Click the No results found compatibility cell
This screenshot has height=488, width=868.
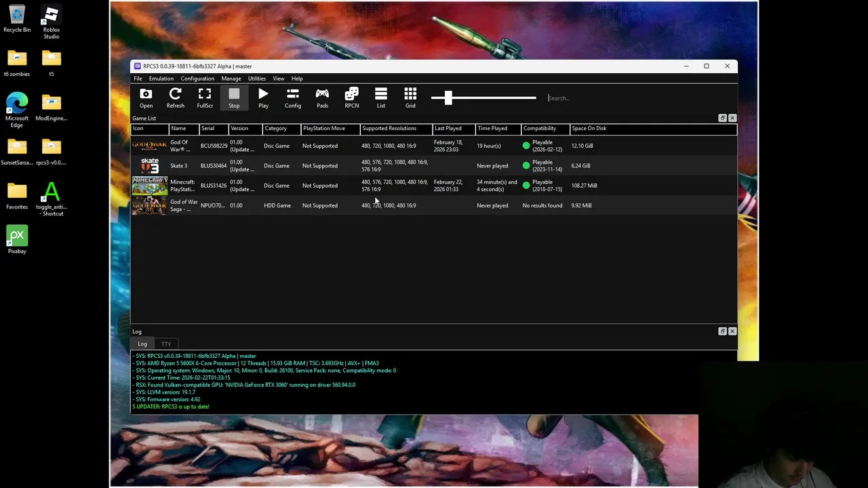tap(542, 205)
